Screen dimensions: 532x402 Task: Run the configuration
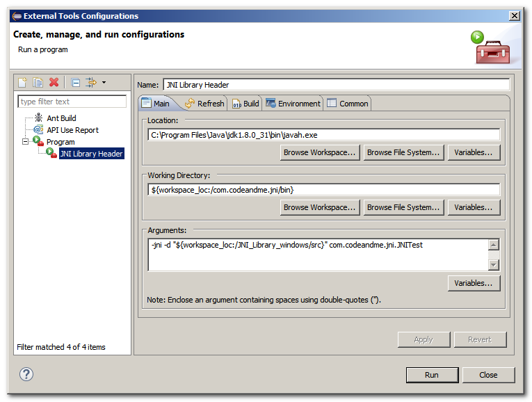tap(432, 375)
